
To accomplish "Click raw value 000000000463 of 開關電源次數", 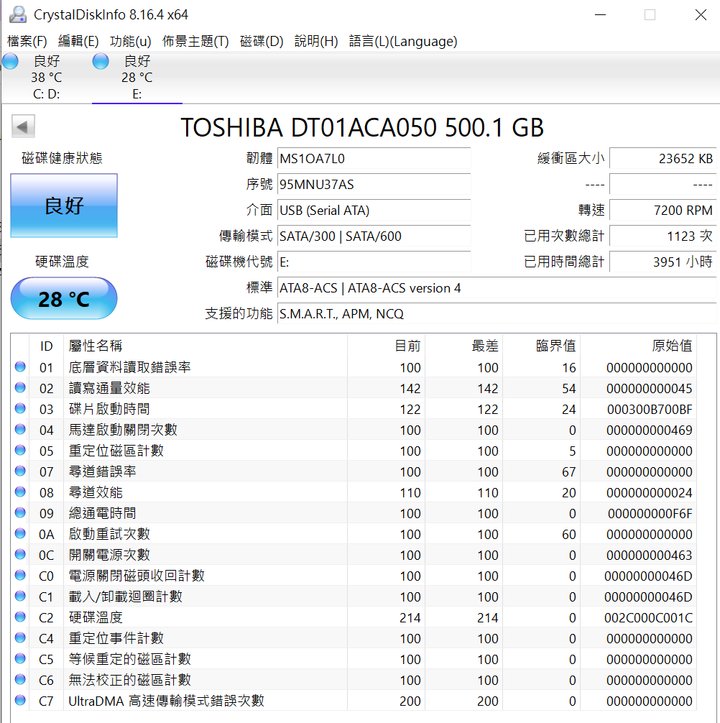I will [649, 555].
